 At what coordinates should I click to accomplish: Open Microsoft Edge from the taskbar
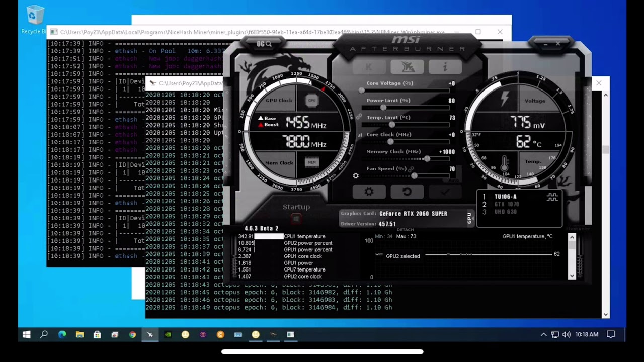tap(62, 334)
